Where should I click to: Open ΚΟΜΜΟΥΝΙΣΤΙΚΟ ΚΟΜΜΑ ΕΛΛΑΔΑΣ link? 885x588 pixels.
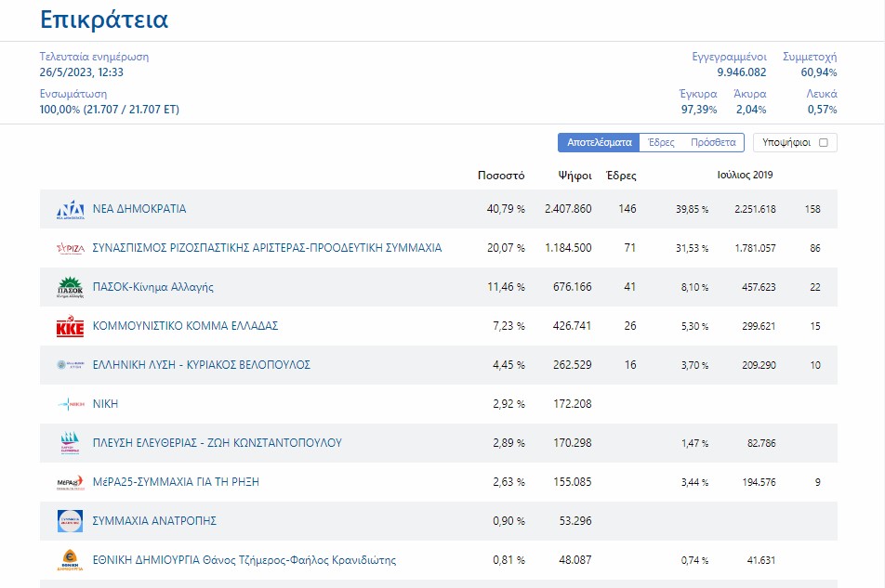pos(185,325)
